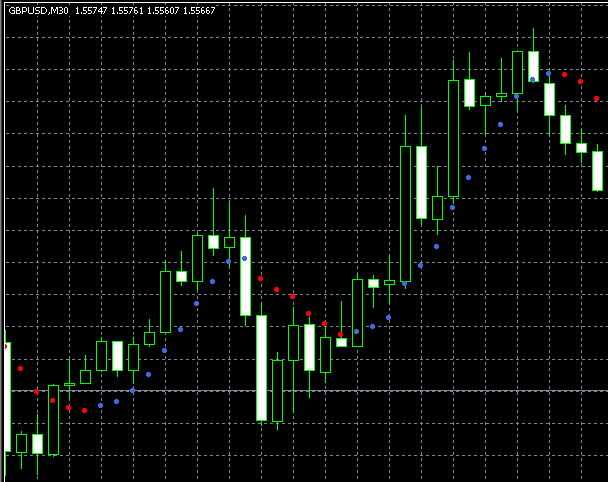The width and height of the screenshot is (608, 482).
Task: Click the close price value 1.55667
Action: click(199, 11)
